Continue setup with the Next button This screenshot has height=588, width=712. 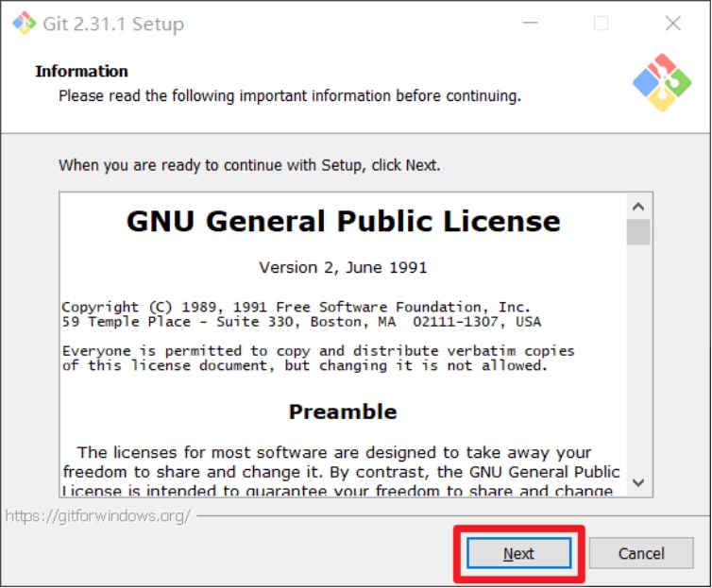(x=519, y=553)
